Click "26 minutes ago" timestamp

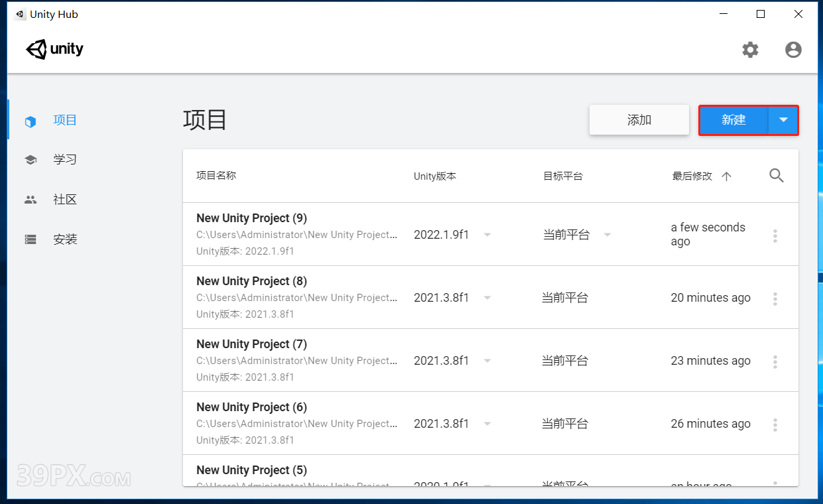tap(710, 424)
